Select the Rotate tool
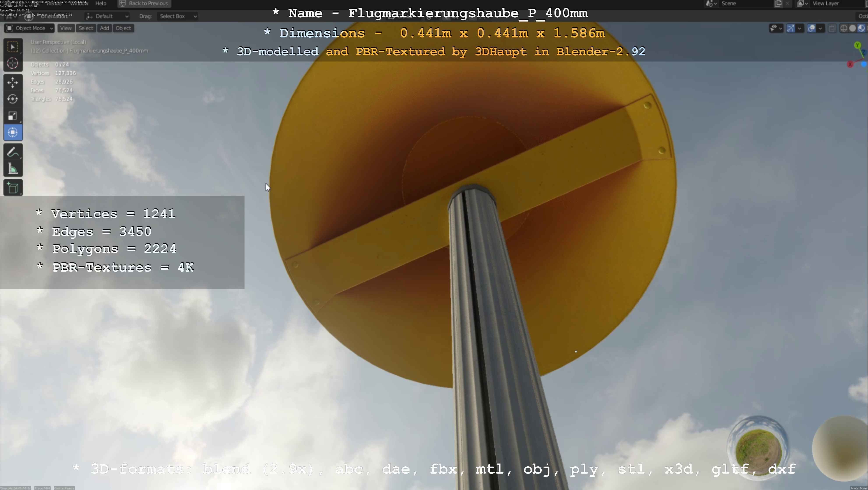This screenshot has width=868, height=490. [x=13, y=99]
